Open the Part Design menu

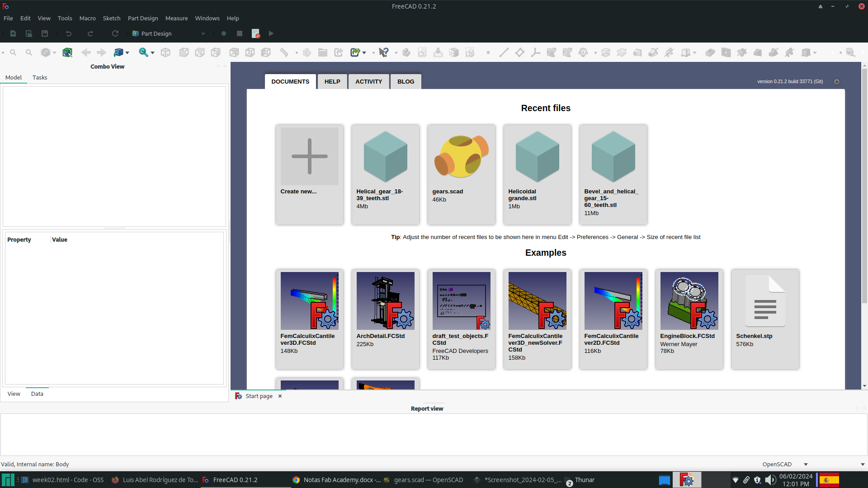tap(143, 18)
